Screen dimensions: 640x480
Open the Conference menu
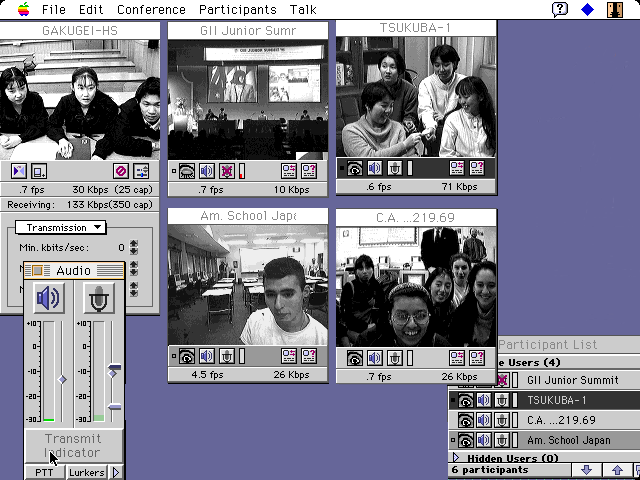click(151, 9)
